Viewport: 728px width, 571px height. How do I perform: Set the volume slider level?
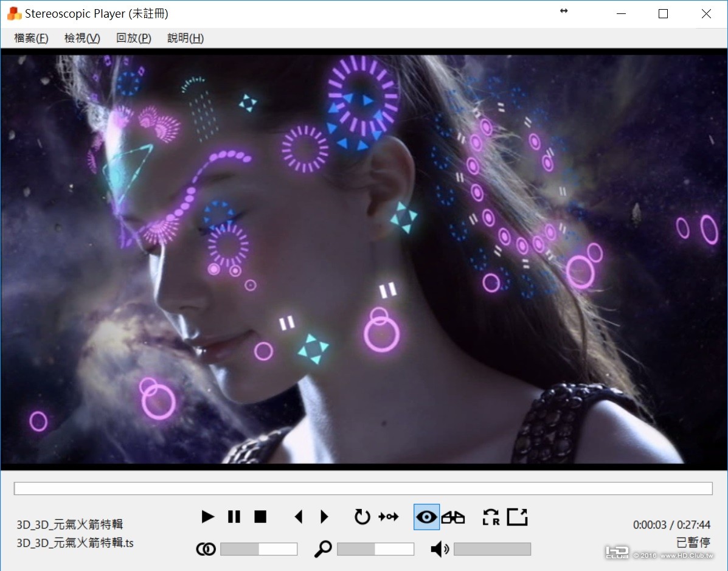click(492, 549)
